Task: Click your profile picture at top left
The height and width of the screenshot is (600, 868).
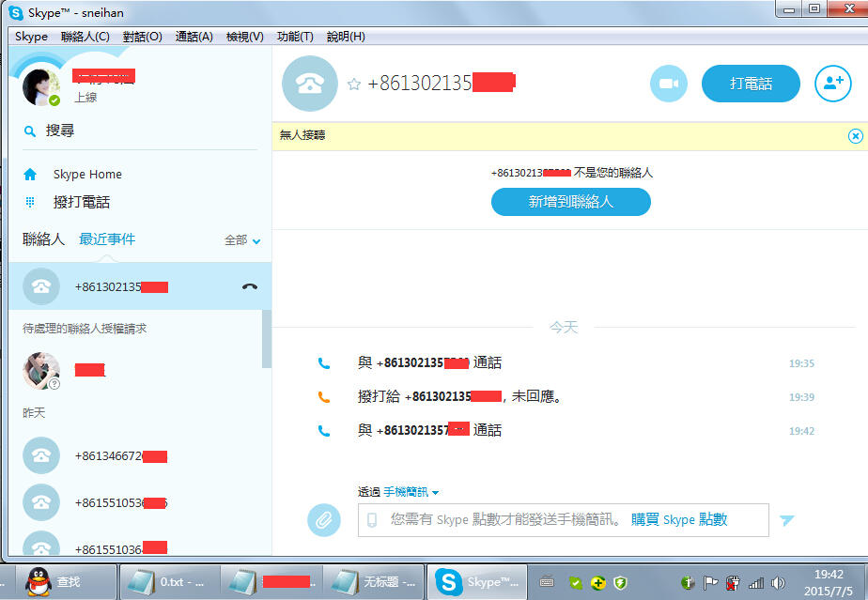Action: click(41, 87)
